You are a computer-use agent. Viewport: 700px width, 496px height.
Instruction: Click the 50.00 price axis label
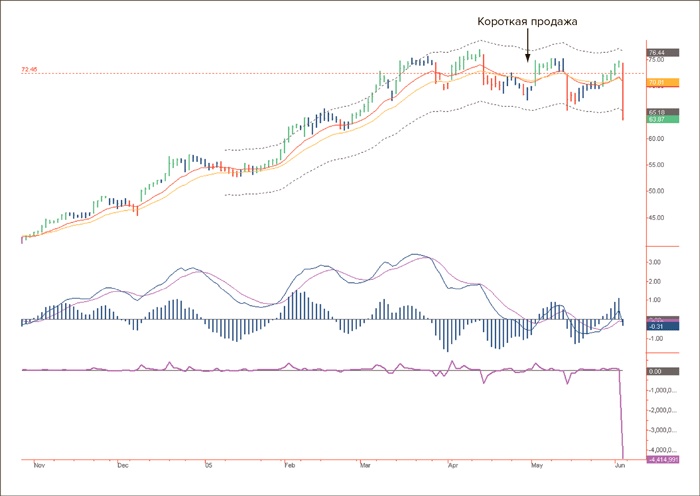pyautogui.click(x=659, y=190)
